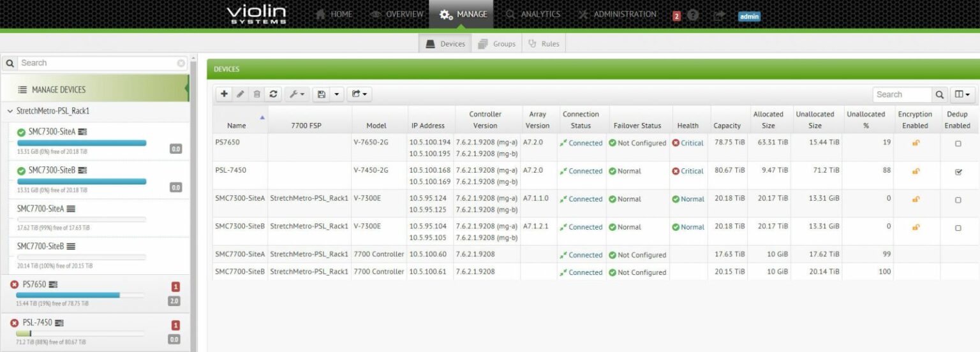This screenshot has height=352, width=980.
Task: Click PS7650 capacity usage bar in sidebar
Action: (80, 295)
